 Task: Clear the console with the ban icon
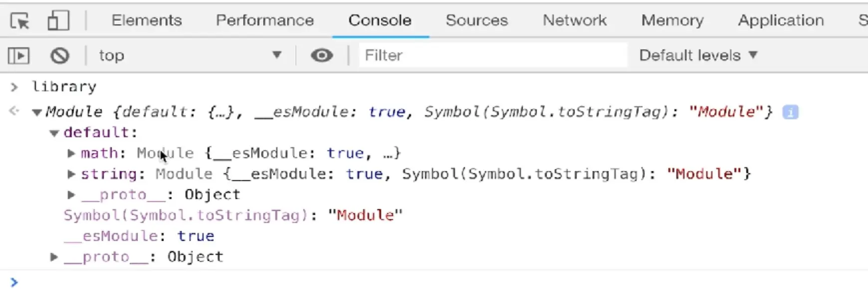60,55
